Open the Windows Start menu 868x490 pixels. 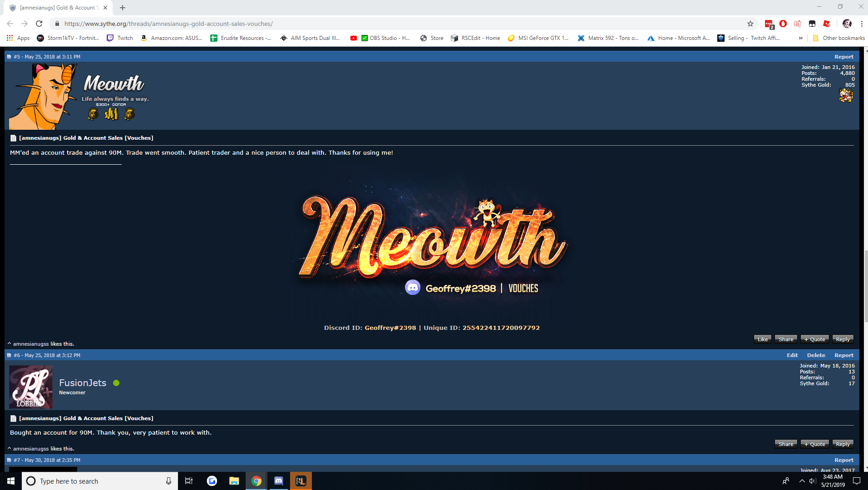11,481
